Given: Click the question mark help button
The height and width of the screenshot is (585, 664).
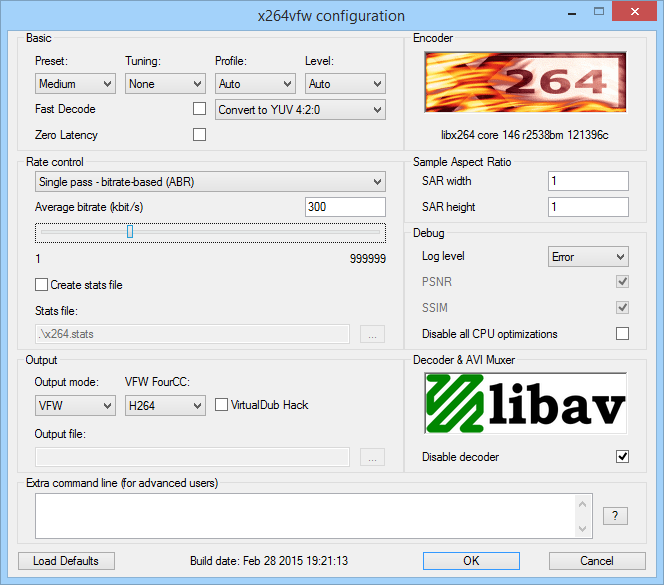Looking at the screenshot, I should 615,516.
